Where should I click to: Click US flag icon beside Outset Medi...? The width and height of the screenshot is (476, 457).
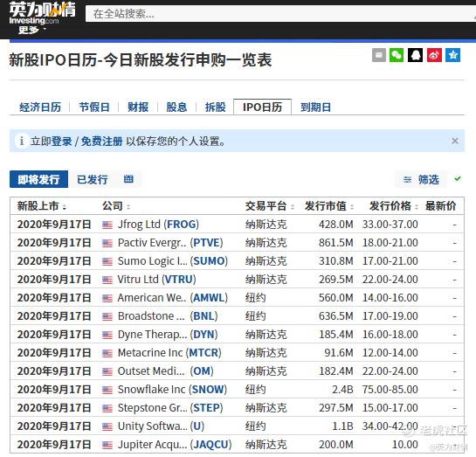107,371
